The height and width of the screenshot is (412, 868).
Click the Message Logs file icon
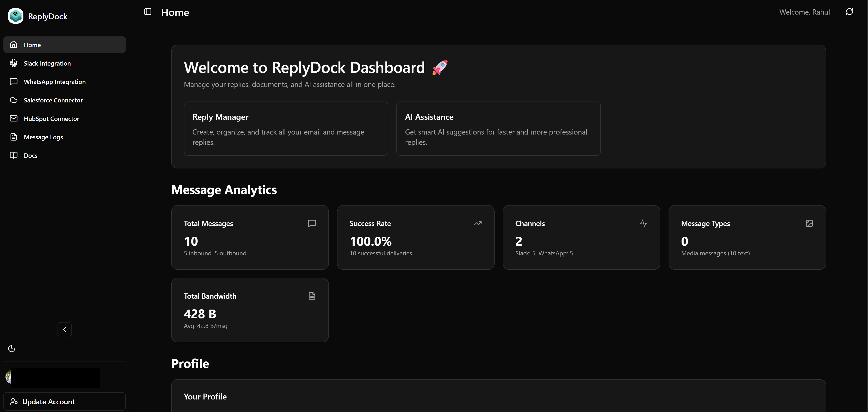[13, 137]
